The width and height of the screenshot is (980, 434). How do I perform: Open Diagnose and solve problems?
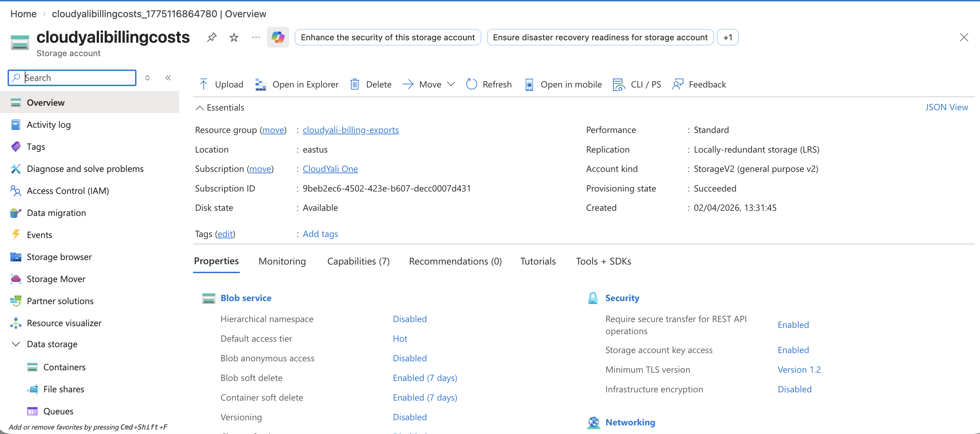85,168
